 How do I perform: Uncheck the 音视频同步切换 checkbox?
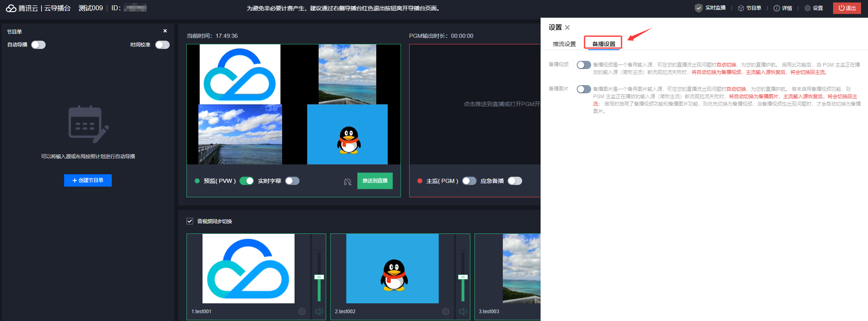click(x=190, y=221)
